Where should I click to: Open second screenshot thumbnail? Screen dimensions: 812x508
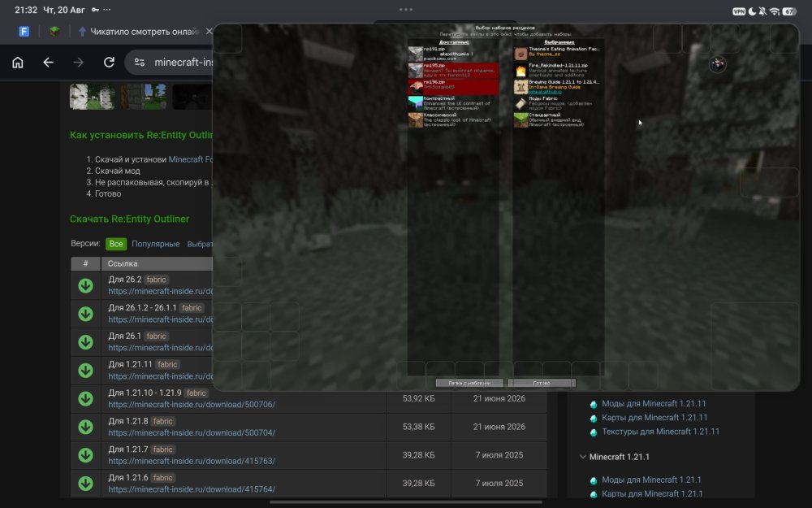144,97
